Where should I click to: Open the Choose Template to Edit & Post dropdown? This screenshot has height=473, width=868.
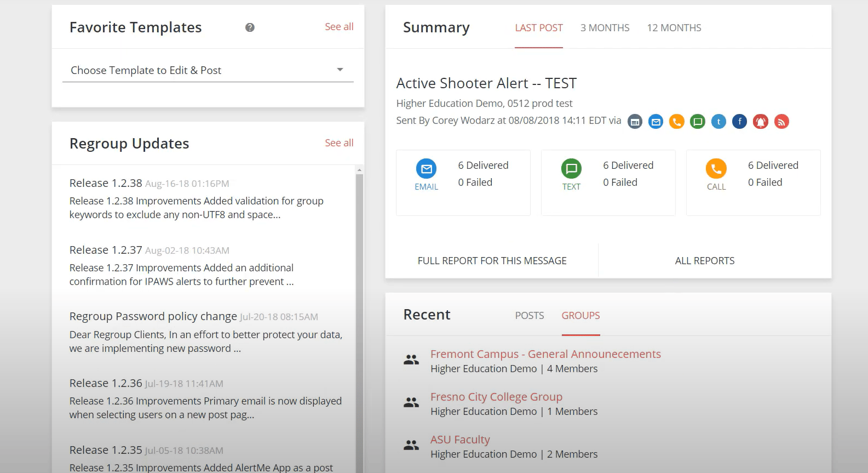point(208,70)
